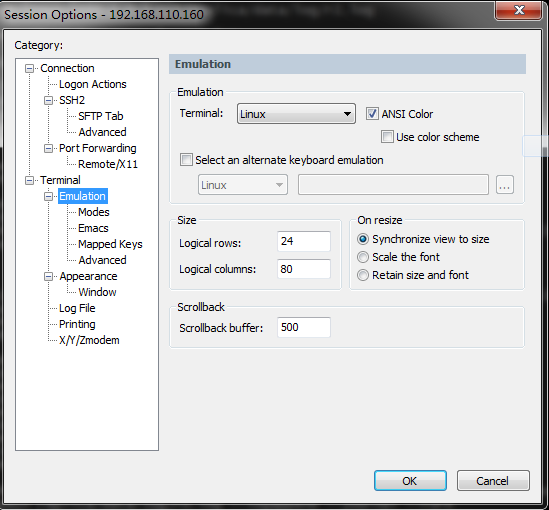This screenshot has width=549, height=510.
Task: Collapse the Appearance tree node
Action: click(48, 277)
